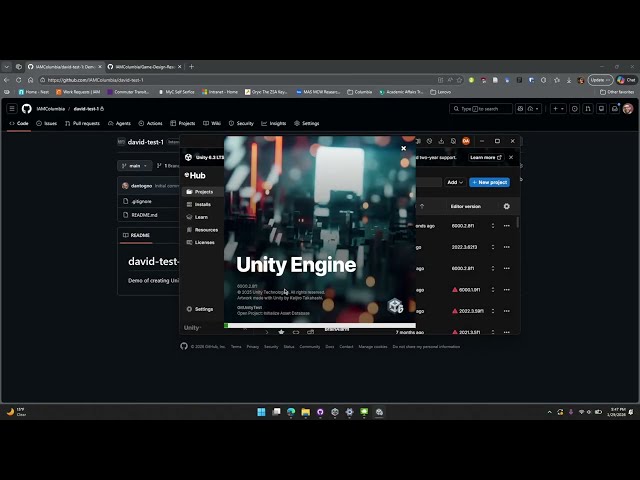Focus the GitHub search box
Screen dimensions: 640x480
pos(481,109)
